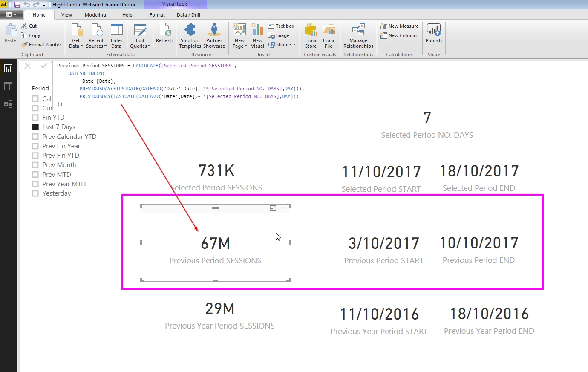Open Partner Showcase

coord(214,36)
